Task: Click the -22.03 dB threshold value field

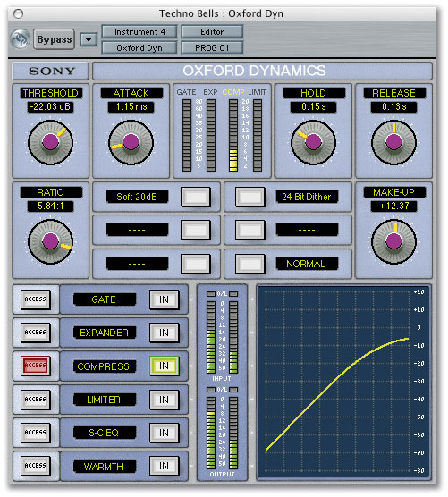Action: click(x=50, y=106)
